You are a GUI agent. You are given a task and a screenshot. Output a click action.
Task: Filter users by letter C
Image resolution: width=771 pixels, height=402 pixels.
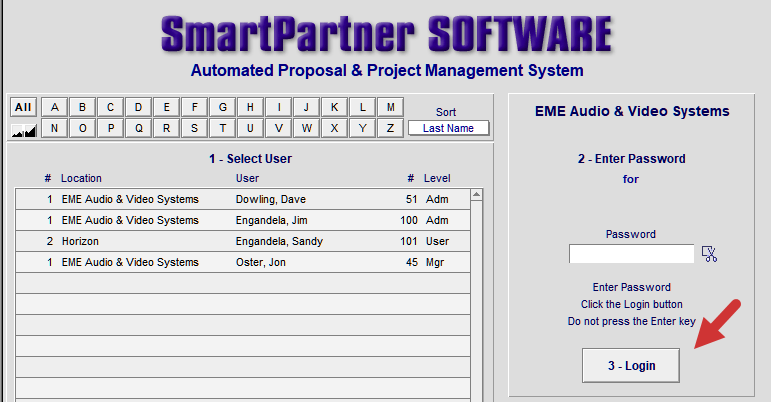pyautogui.click(x=111, y=107)
